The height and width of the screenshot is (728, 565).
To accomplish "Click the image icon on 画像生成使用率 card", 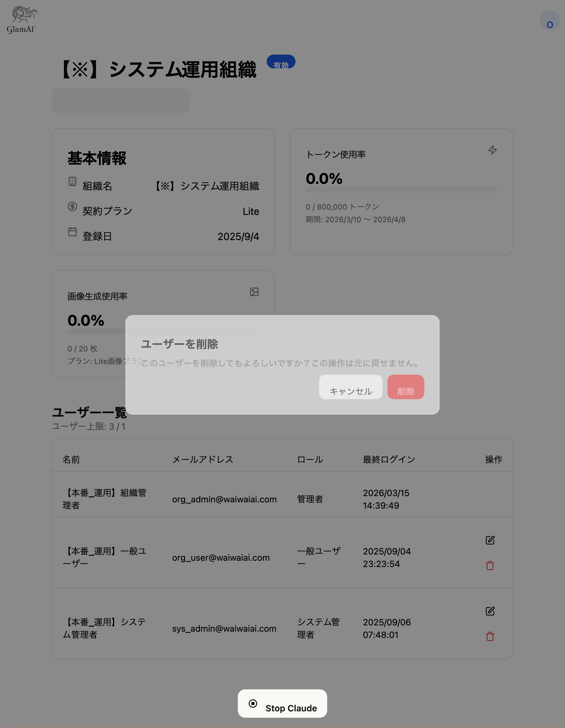I will click(x=255, y=292).
